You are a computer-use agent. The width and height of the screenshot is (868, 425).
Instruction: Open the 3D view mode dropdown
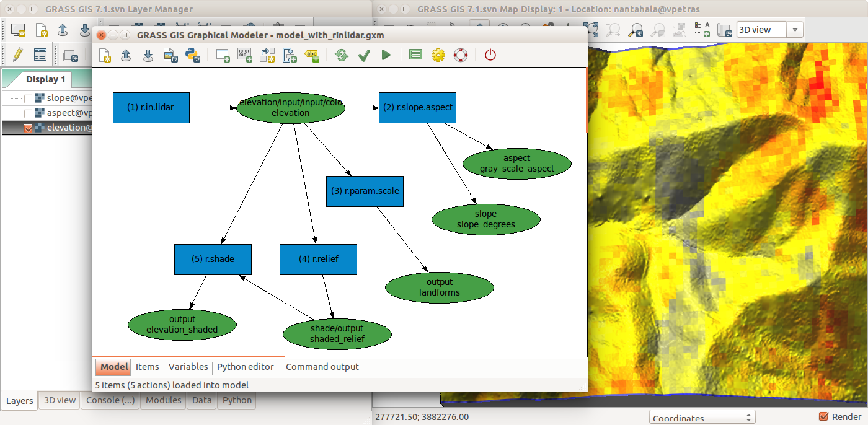coord(769,30)
